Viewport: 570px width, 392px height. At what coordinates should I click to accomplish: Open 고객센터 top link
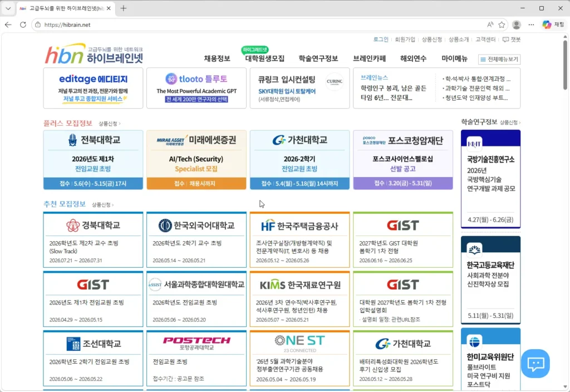click(x=485, y=40)
